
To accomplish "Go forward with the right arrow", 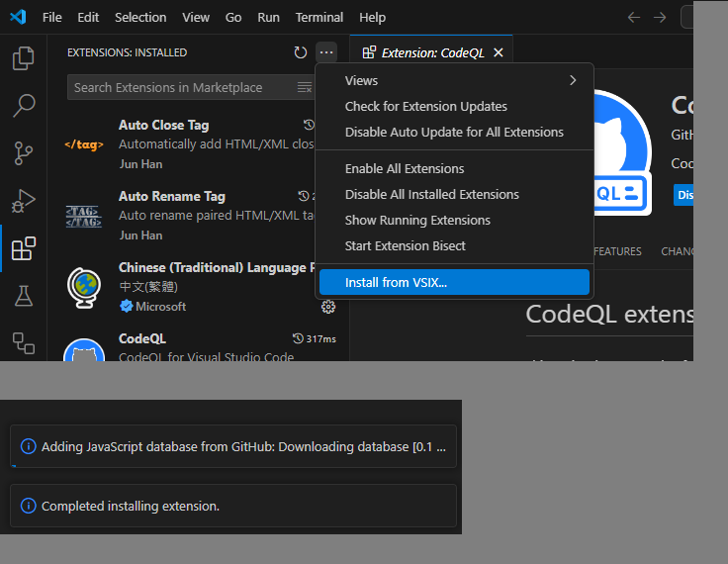I will [x=660, y=18].
